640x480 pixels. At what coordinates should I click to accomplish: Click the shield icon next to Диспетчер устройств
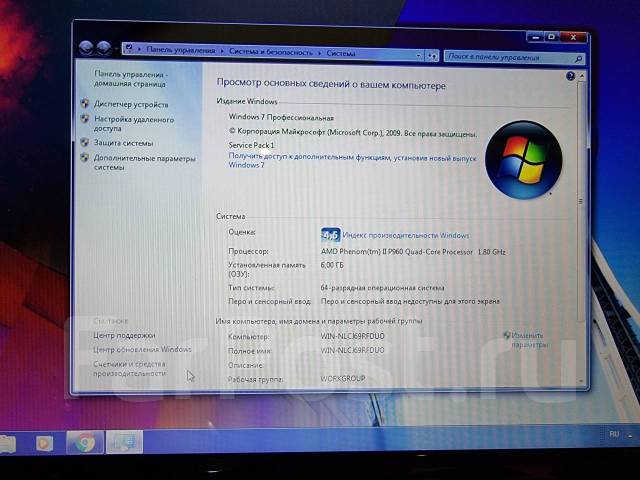tap(85, 103)
